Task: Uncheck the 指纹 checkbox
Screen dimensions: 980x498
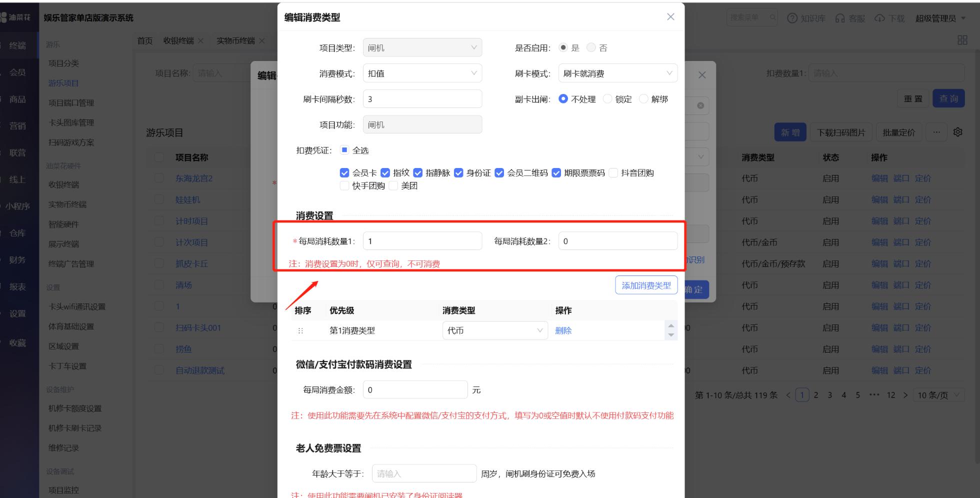Action: 385,173
